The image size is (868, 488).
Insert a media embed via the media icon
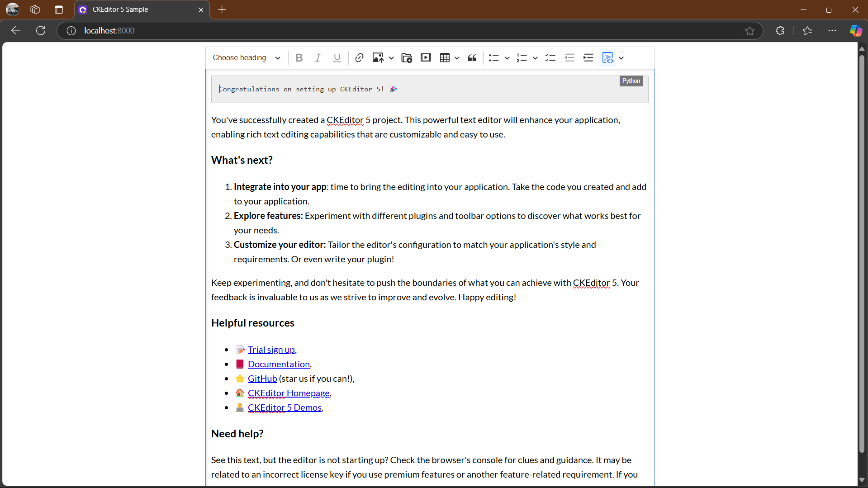(x=426, y=58)
